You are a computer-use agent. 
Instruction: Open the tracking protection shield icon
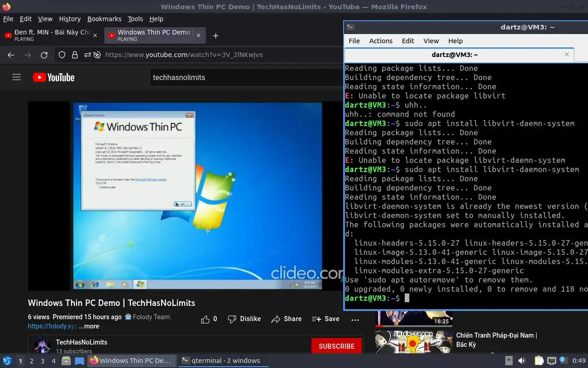tap(62, 55)
